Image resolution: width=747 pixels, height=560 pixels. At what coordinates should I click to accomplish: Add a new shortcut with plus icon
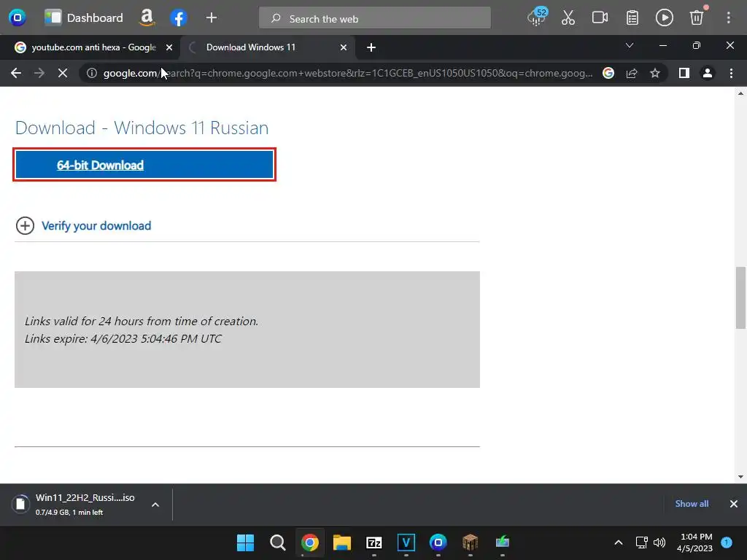point(211,18)
